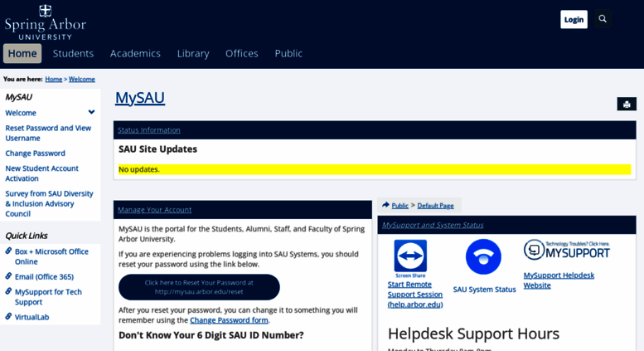Open New Student Account Activation link
The width and height of the screenshot is (644, 351).
click(x=41, y=173)
